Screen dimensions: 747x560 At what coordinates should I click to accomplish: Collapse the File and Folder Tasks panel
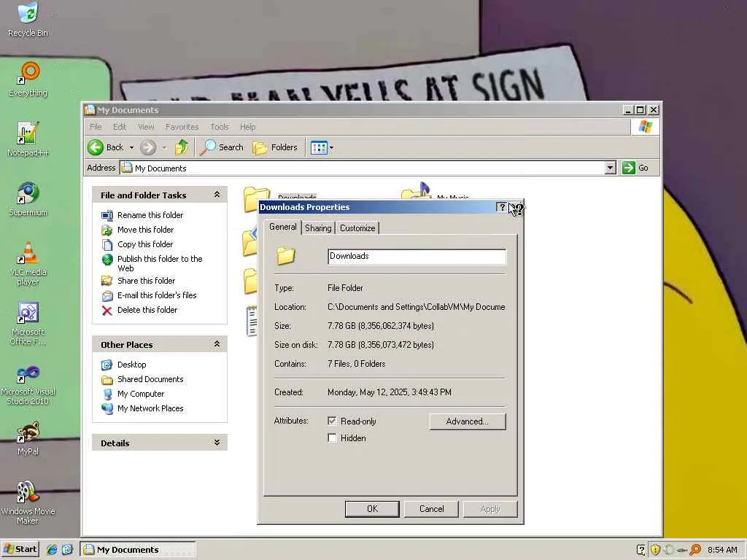pos(217,194)
